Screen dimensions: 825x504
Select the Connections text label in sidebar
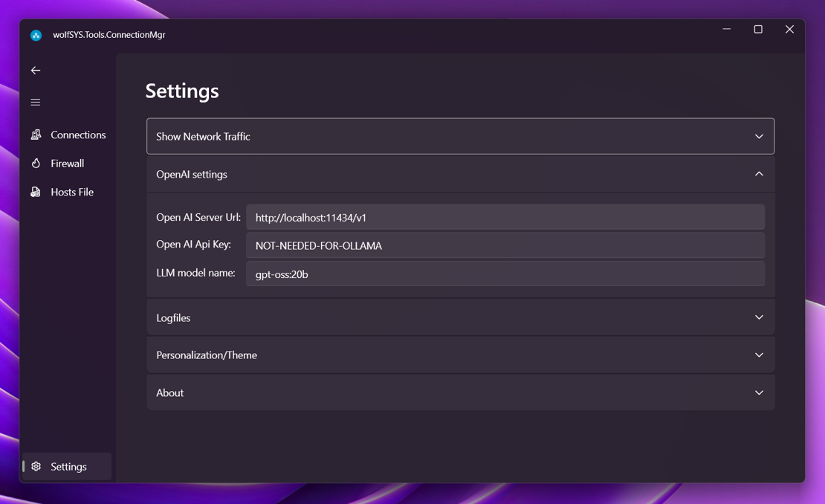click(x=78, y=135)
